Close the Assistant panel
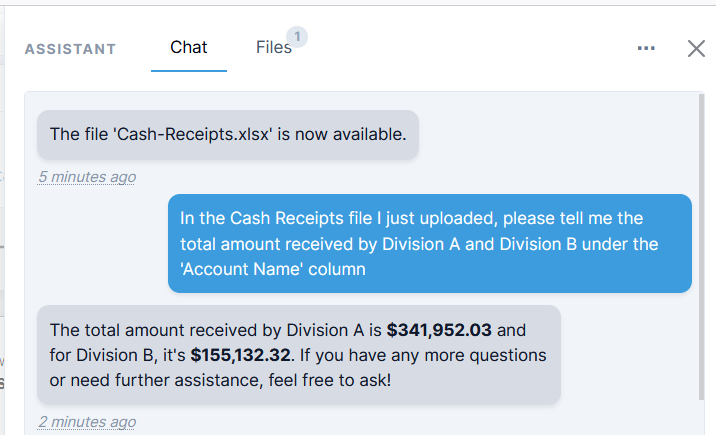The height and width of the screenshot is (435, 716). [697, 48]
